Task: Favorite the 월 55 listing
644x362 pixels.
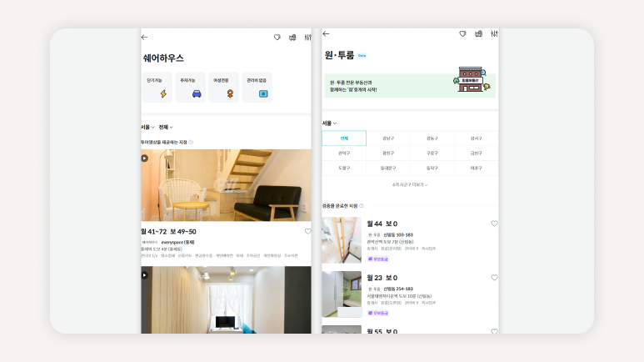Action: coord(494,331)
